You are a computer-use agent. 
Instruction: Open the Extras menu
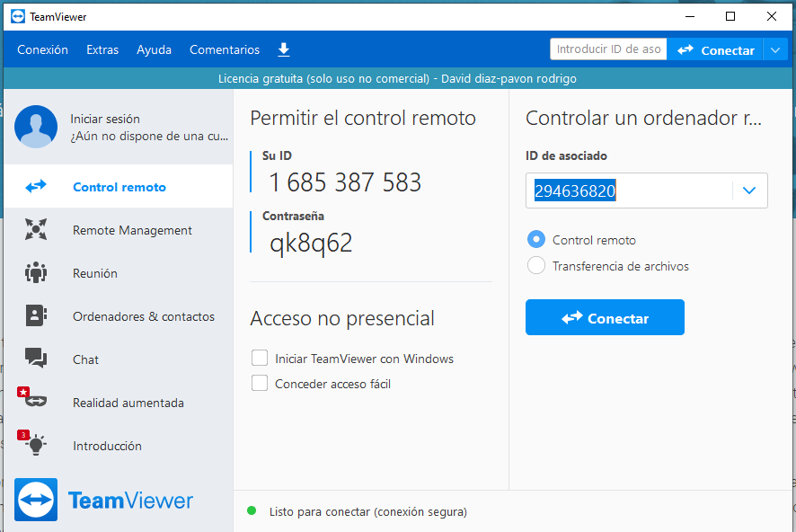(x=102, y=50)
